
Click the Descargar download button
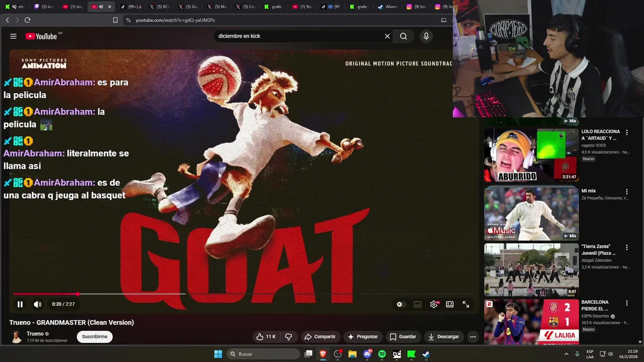tap(443, 337)
